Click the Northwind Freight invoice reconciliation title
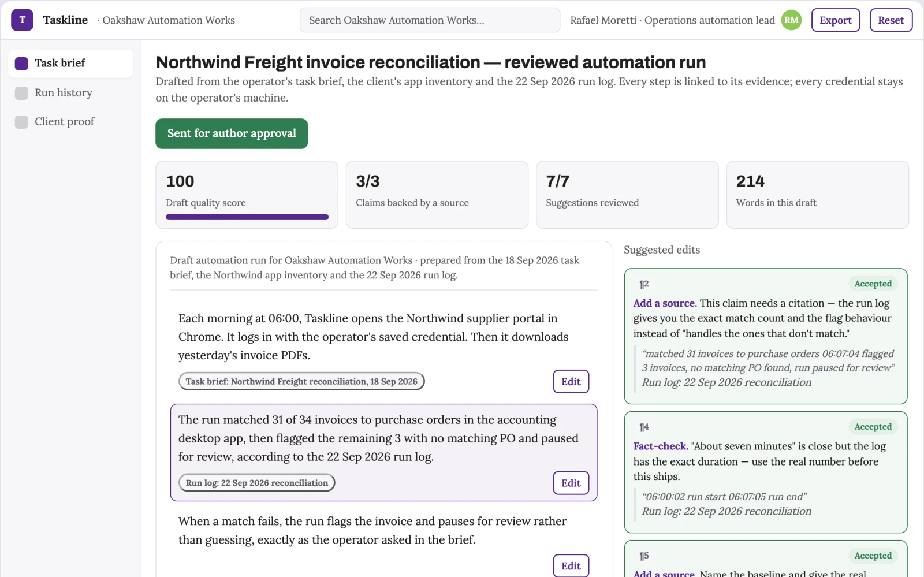Screen dimensions: 924x577 [x=431, y=62]
